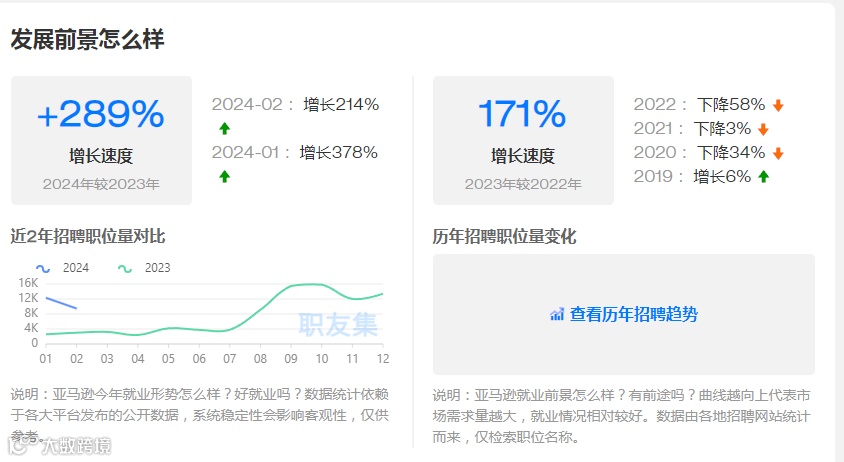Click the green 2023 legend line icon
Viewport: 844px width, 462px height.
125,269
